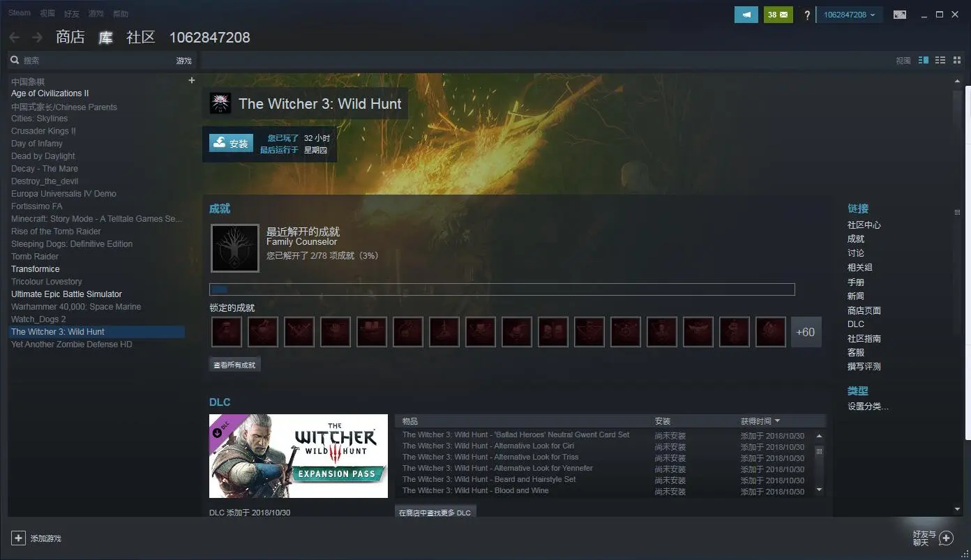This screenshot has height=560, width=971.
Task: Sort DLC by 获得时间 column
Action: click(x=760, y=421)
